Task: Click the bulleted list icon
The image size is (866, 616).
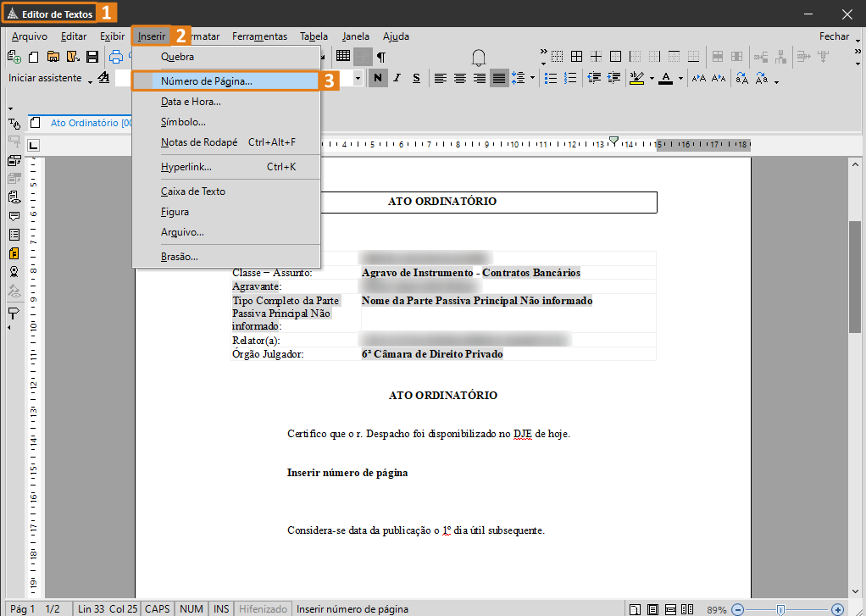Action: click(x=551, y=78)
